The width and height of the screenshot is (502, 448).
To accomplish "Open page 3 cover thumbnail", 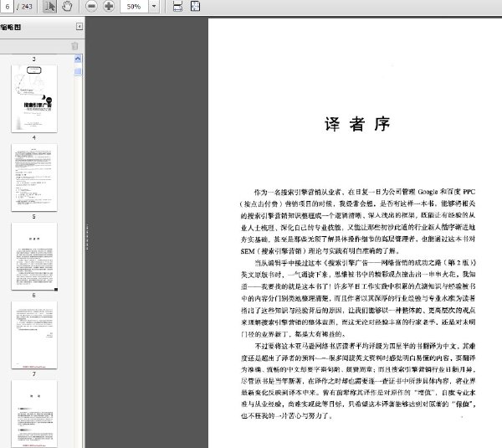I will 34,99.
